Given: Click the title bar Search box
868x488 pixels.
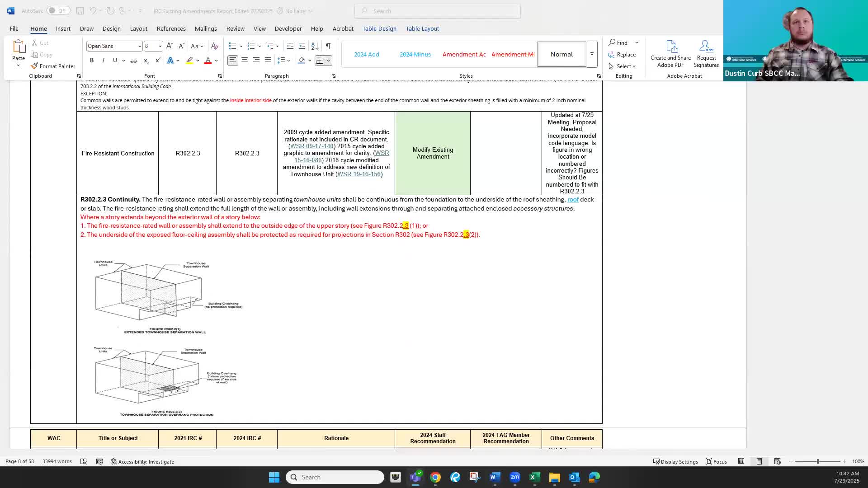Looking at the screenshot, I should click(437, 11).
